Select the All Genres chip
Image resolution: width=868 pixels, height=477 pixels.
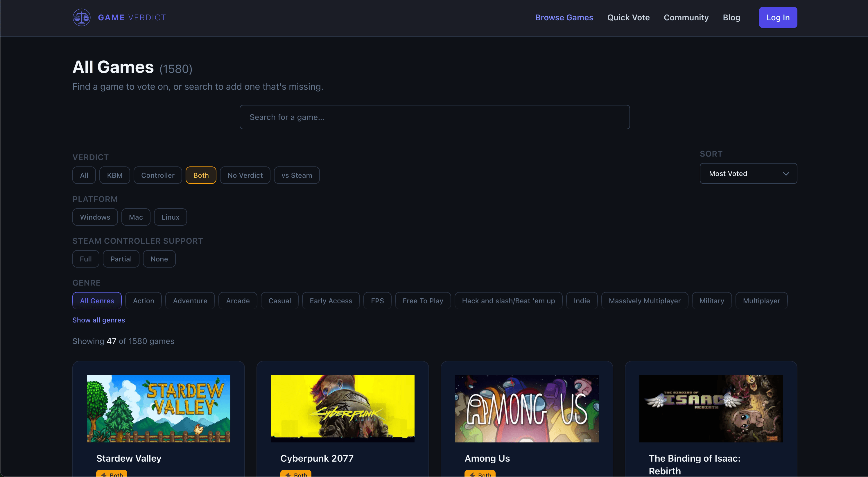(x=97, y=300)
